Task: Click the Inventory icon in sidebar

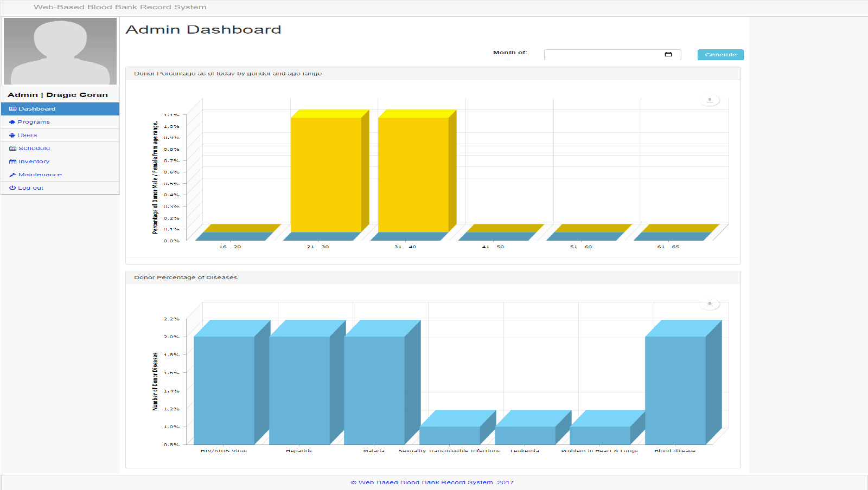Action: (12, 162)
